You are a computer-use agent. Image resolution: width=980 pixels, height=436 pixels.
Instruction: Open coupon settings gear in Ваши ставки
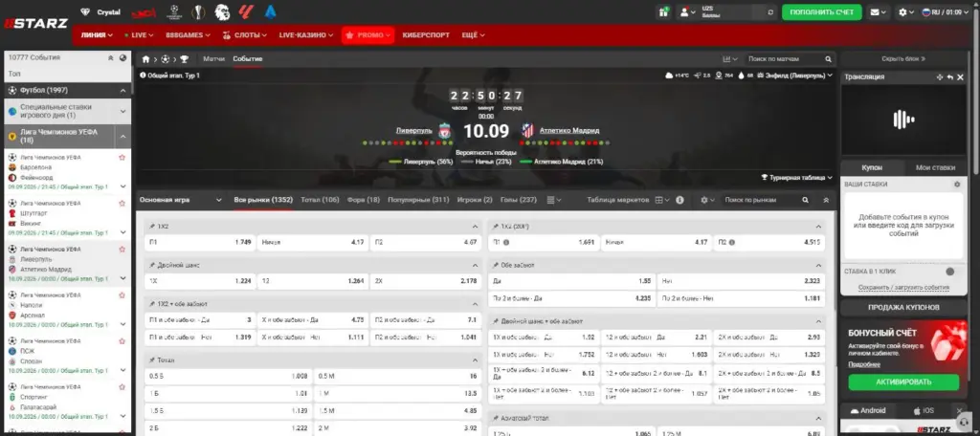(956, 185)
